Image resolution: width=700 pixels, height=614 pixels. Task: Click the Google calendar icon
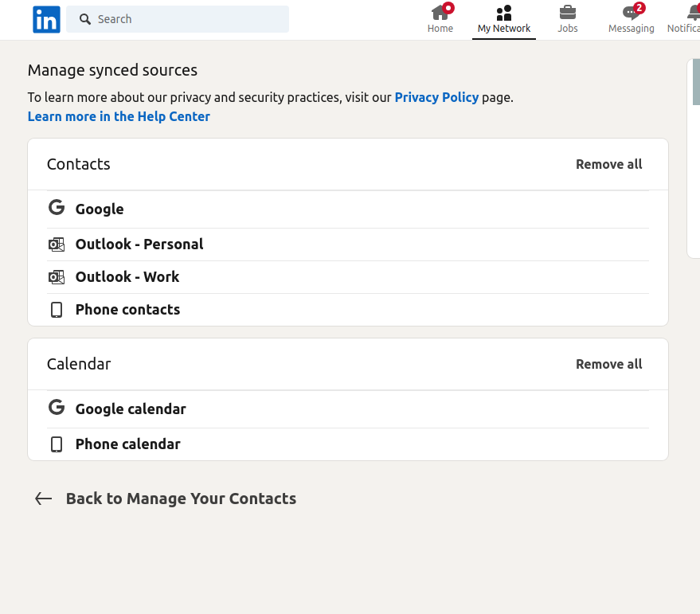point(57,408)
